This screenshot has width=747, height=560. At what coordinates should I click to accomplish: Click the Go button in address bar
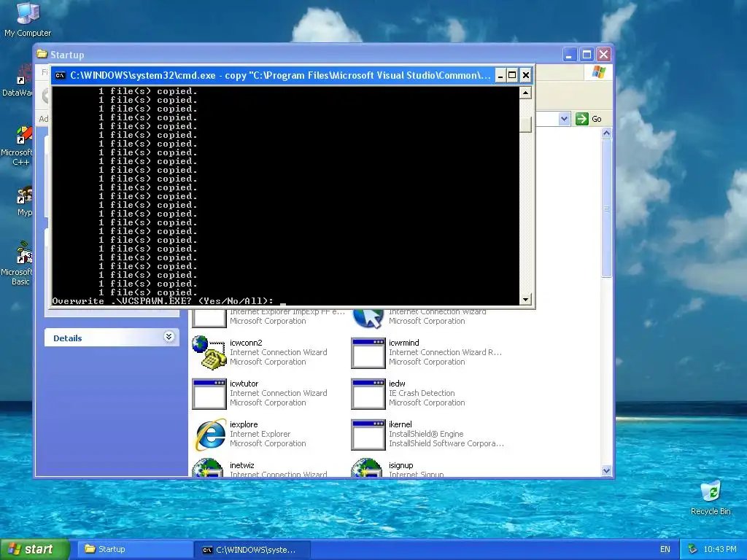click(x=589, y=119)
